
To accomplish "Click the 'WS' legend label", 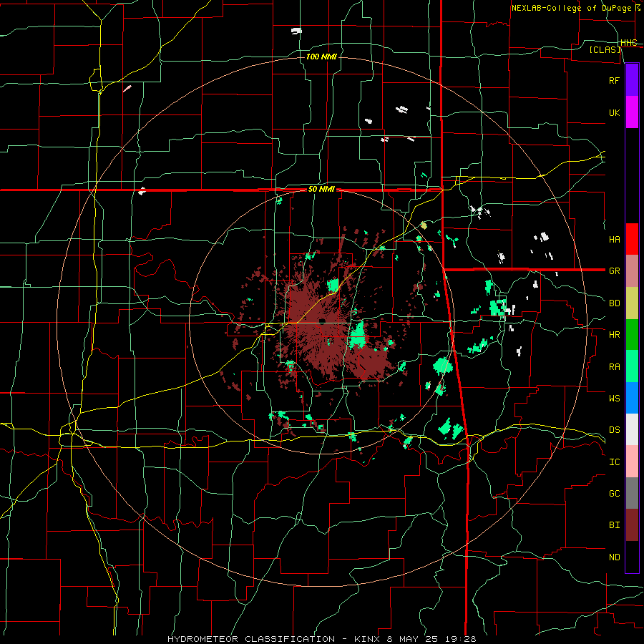I will point(614,398).
